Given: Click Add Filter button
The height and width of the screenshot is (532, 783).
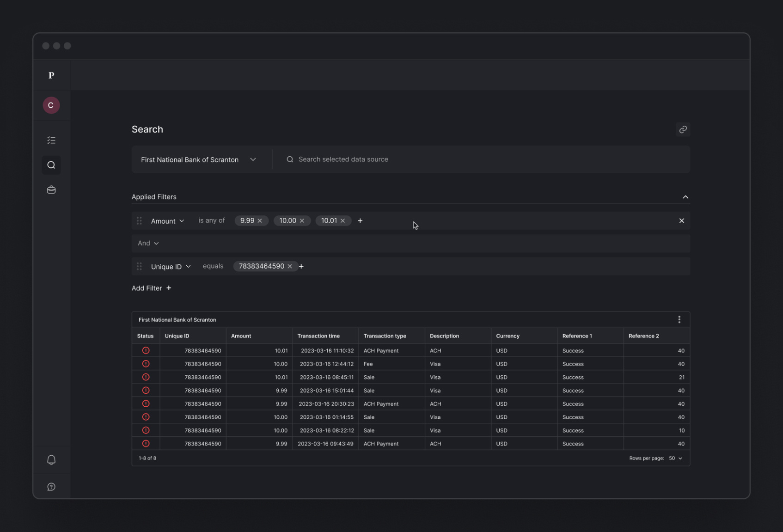Looking at the screenshot, I should [151, 288].
